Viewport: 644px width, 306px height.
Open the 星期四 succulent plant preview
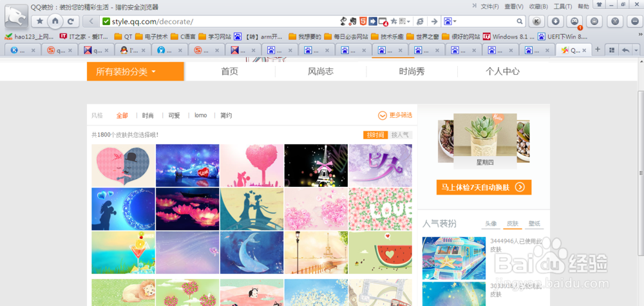[x=485, y=141]
